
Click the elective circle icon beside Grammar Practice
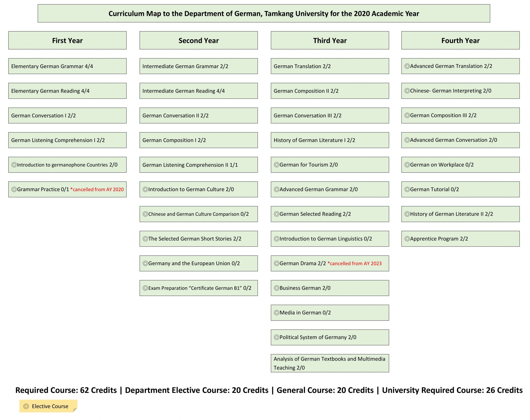coord(14,189)
